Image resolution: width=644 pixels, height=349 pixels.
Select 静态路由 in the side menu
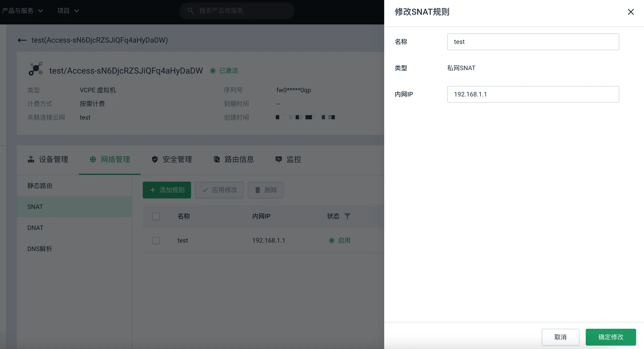74,186
